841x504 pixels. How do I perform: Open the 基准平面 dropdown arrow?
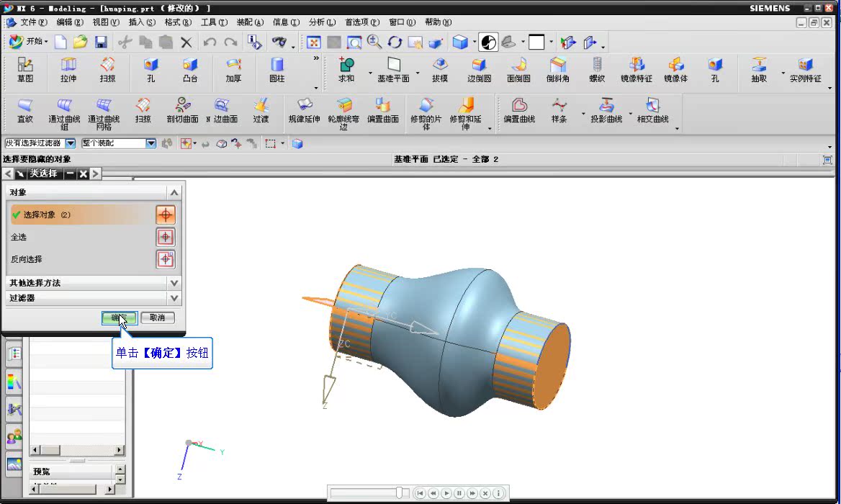coord(418,73)
